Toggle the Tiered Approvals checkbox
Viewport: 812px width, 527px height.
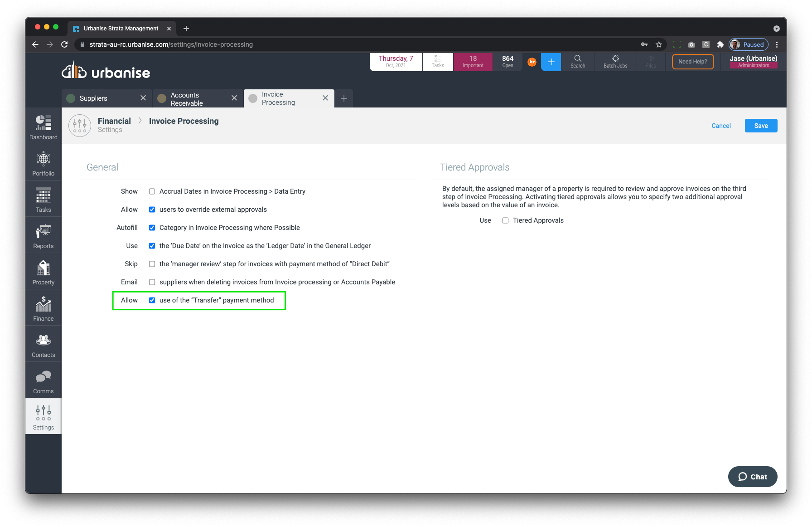(x=505, y=220)
